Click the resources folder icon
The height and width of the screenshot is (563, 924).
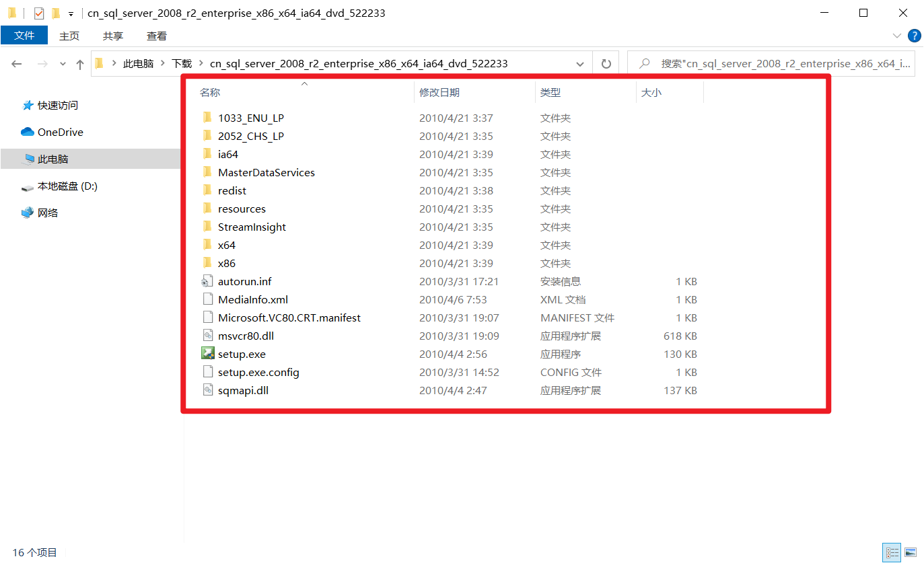(207, 209)
